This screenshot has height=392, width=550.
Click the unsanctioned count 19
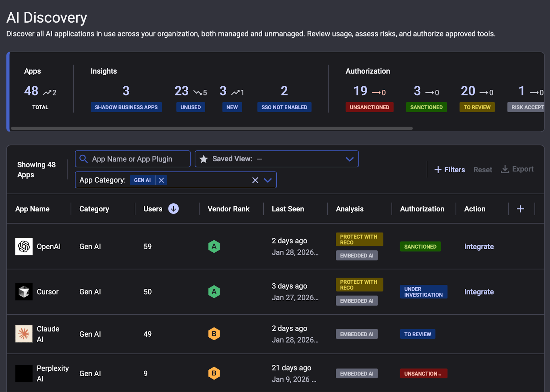pyautogui.click(x=361, y=91)
